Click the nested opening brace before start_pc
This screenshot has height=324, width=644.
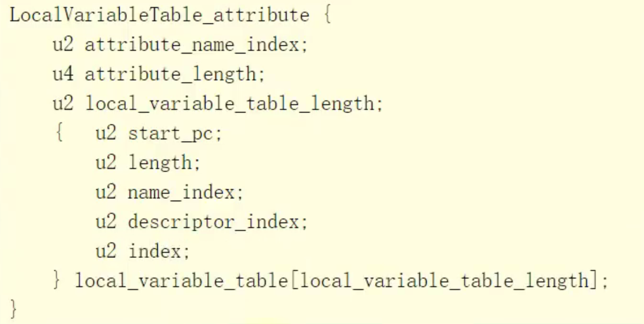tap(58, 133)
